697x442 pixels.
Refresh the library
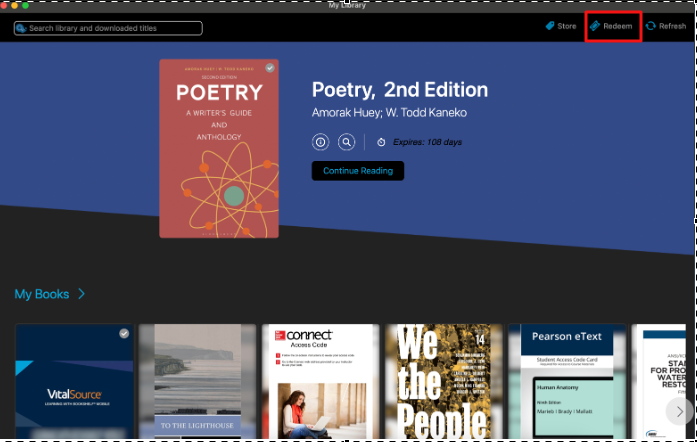[x=666, y=26]
